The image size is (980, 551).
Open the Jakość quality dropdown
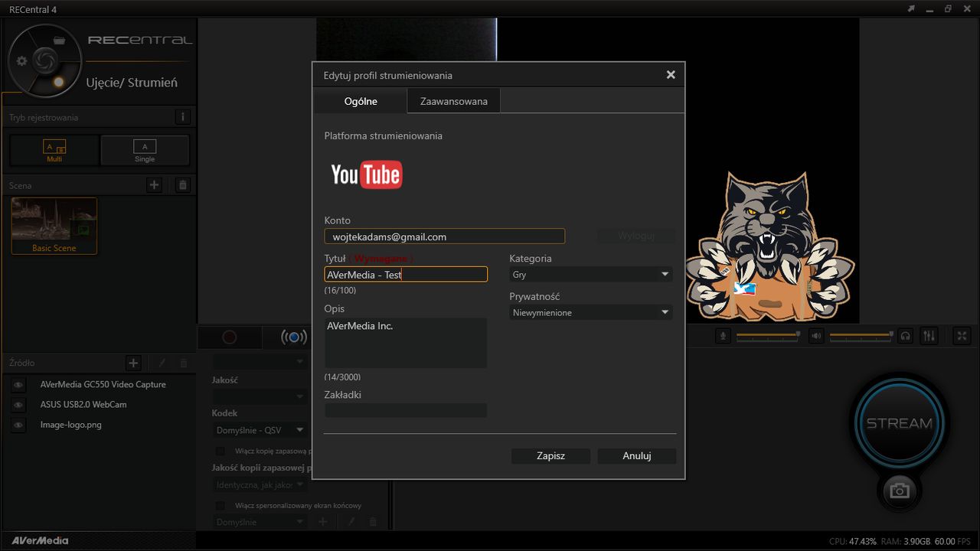coord(260,396)
